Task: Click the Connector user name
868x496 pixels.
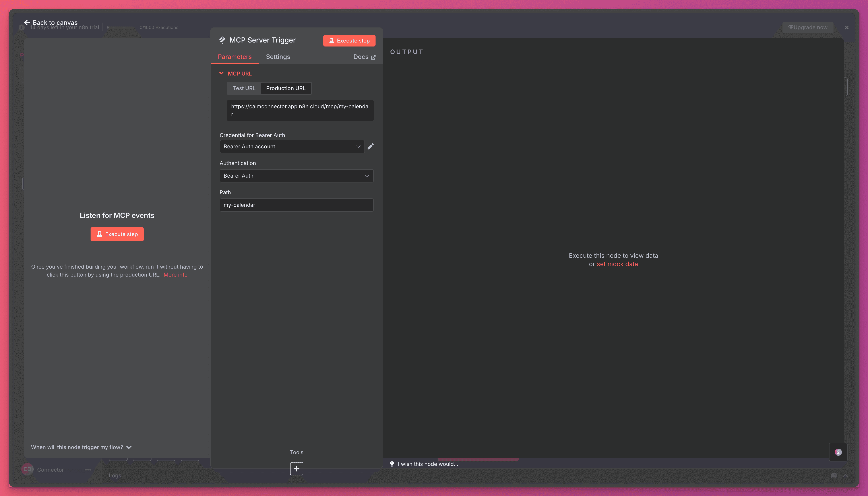Action: (x=50, y=470)
